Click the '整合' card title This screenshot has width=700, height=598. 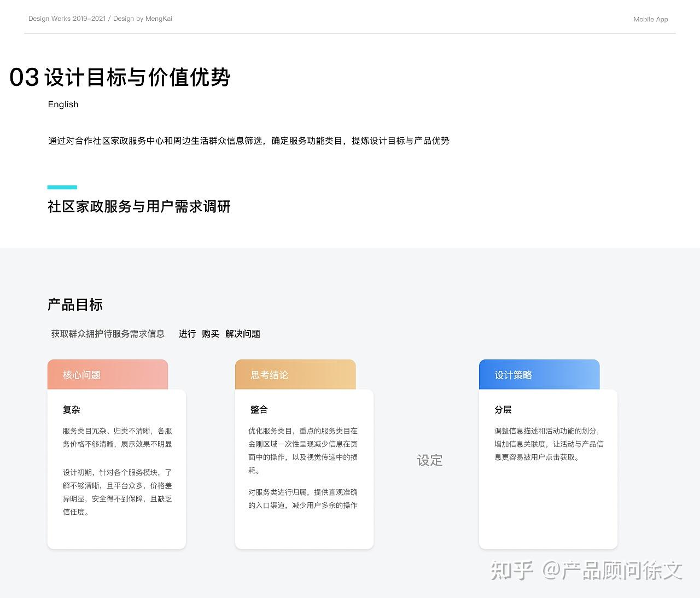pos(259,409)
